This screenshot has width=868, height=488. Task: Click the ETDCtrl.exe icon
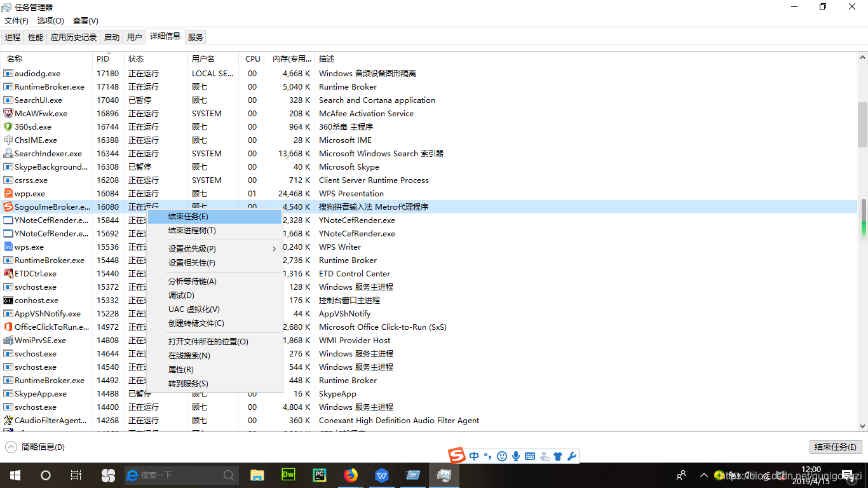8,274
